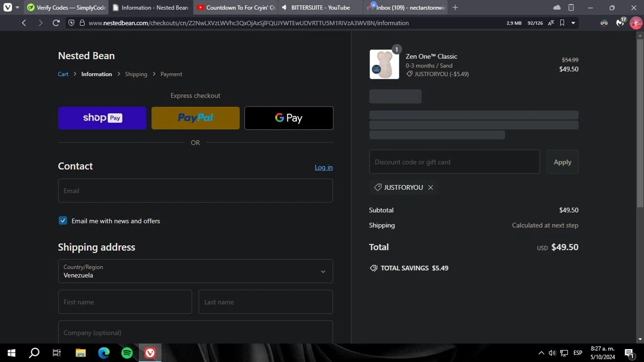Click the Total Savings tag icon

click(x=374, y=268)
